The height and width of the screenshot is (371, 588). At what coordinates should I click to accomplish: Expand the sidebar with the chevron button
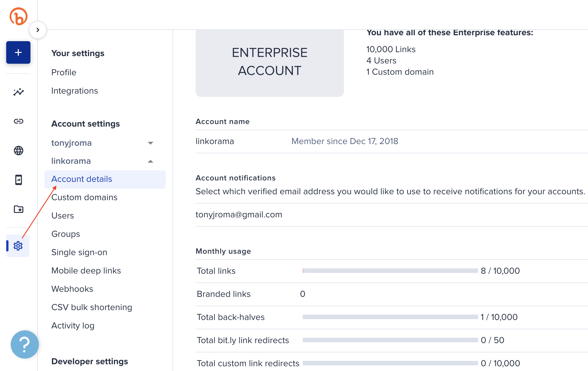click(x=38, y=30)
